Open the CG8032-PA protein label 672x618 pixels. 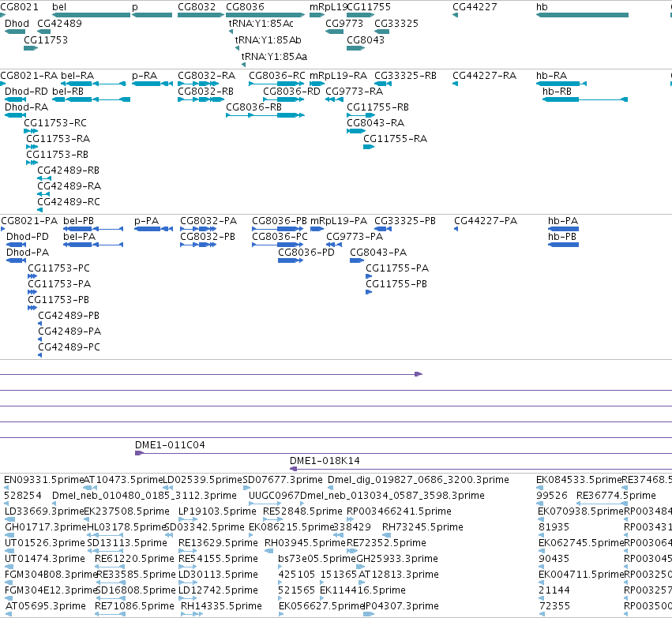(x=208, y=221)
